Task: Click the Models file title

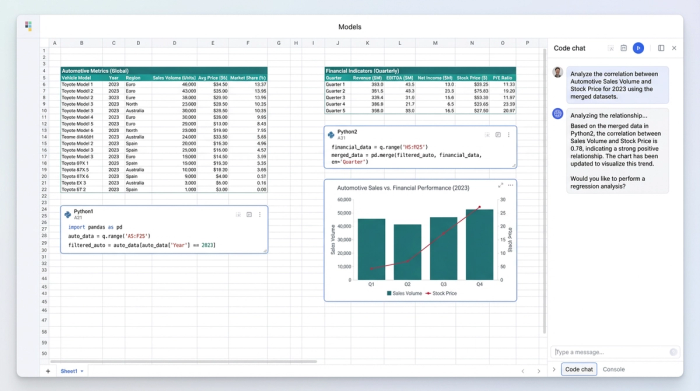Action: [x=350, y=27]
